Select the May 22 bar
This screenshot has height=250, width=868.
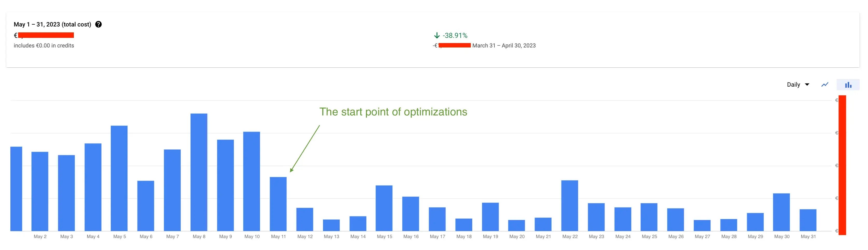click(570, 206)
